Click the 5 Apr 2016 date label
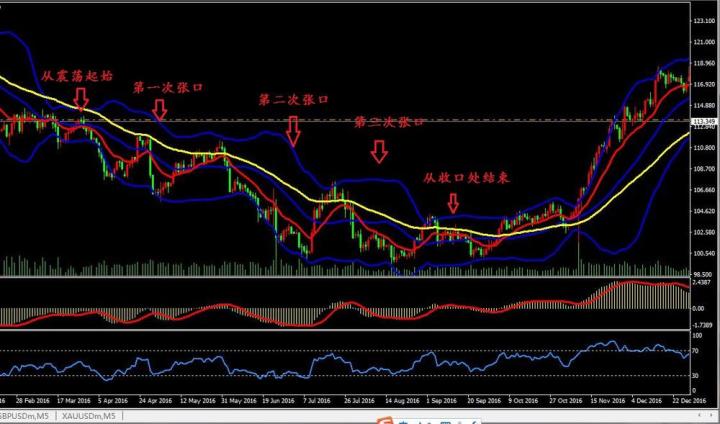The height and width of the screenshot is (424, 720). click(x=113, y=401)
